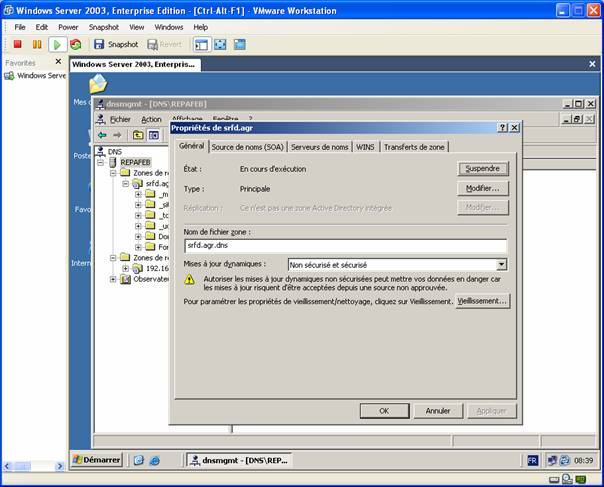Viewport: 604px width, 487px height.
Task: Click the Vieillissement button
Action: click(x=482, y=301)
